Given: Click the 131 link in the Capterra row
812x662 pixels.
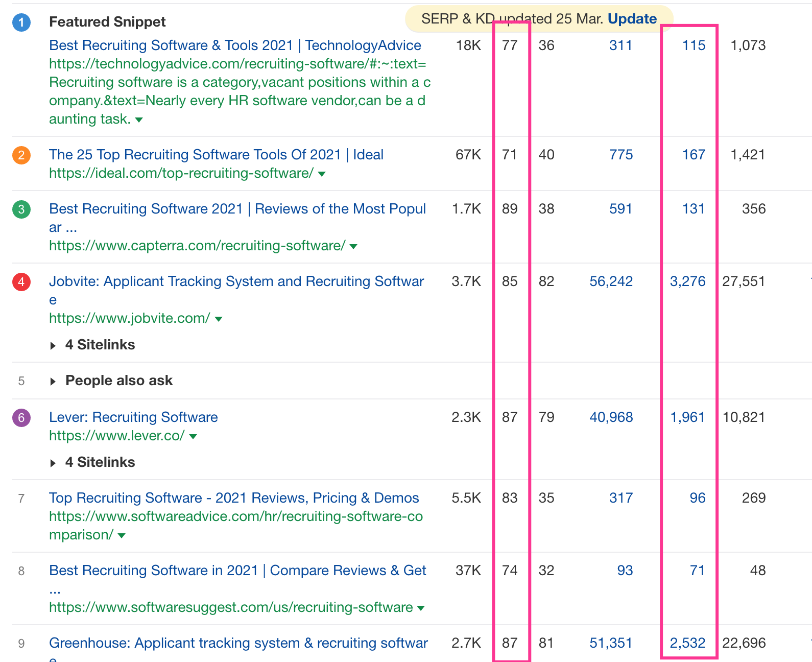Looking at the screenshot, I should pos(694,209).
